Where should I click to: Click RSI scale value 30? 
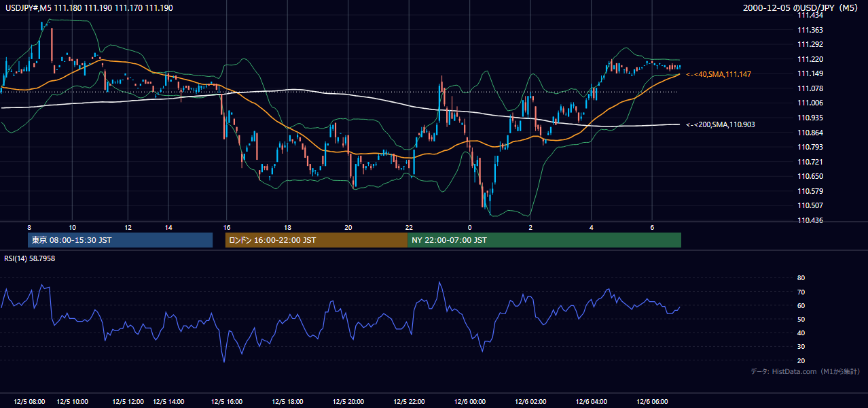pos(801,347)
